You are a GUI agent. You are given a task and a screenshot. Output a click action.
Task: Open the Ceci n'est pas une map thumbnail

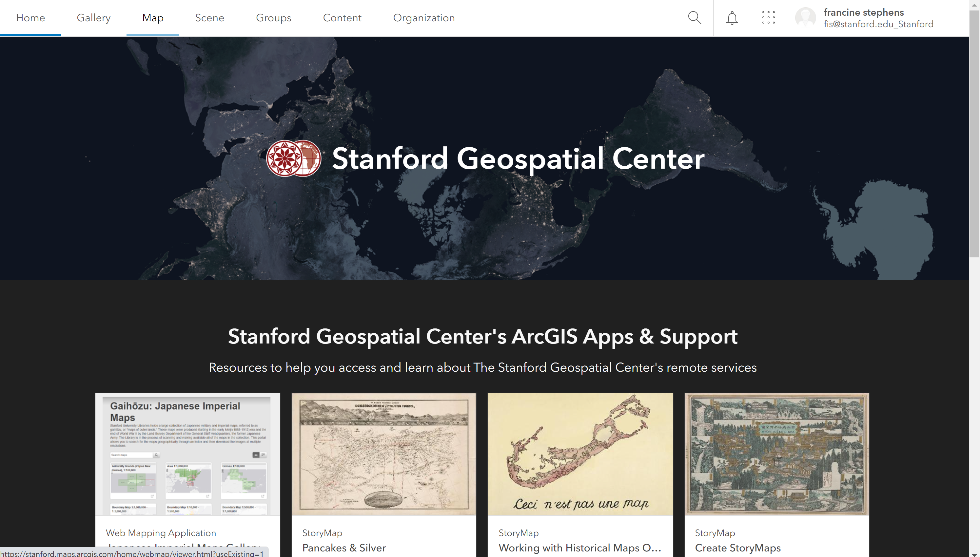(580, 454)
